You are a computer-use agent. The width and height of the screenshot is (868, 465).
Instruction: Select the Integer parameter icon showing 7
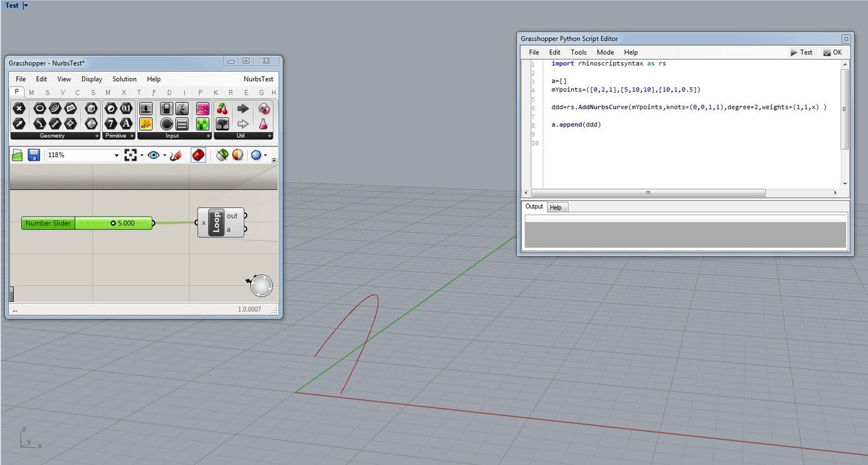(x=111, y=123)
